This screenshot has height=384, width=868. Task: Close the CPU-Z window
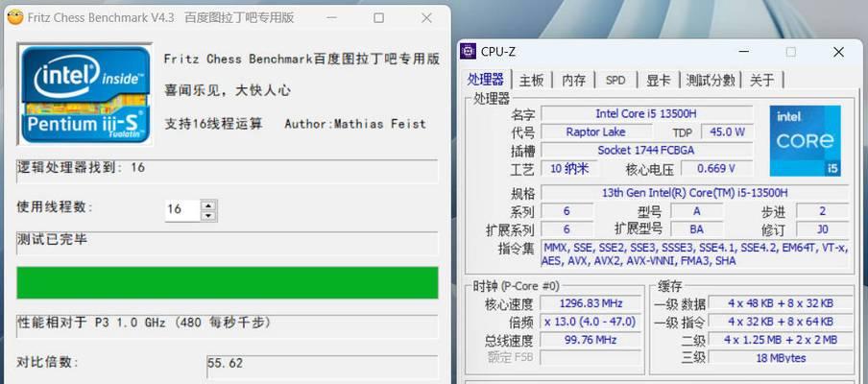click(x=838, y=52)
